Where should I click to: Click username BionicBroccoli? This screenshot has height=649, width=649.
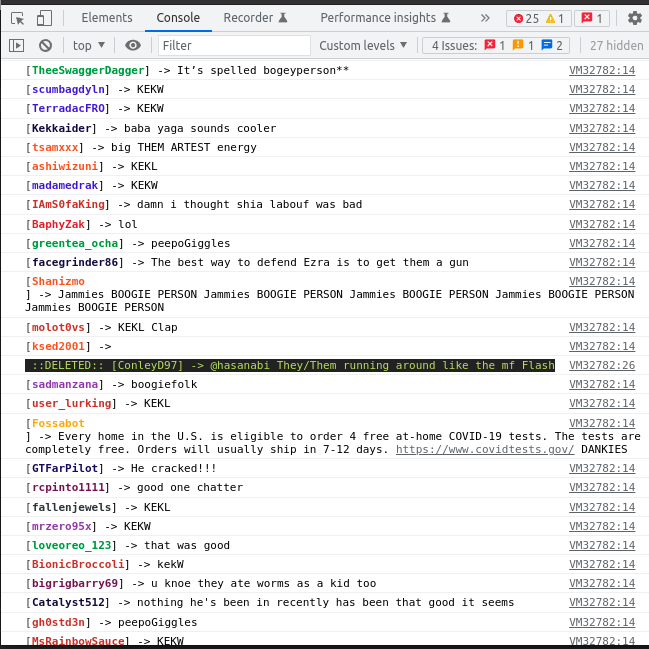coord(78,565)
